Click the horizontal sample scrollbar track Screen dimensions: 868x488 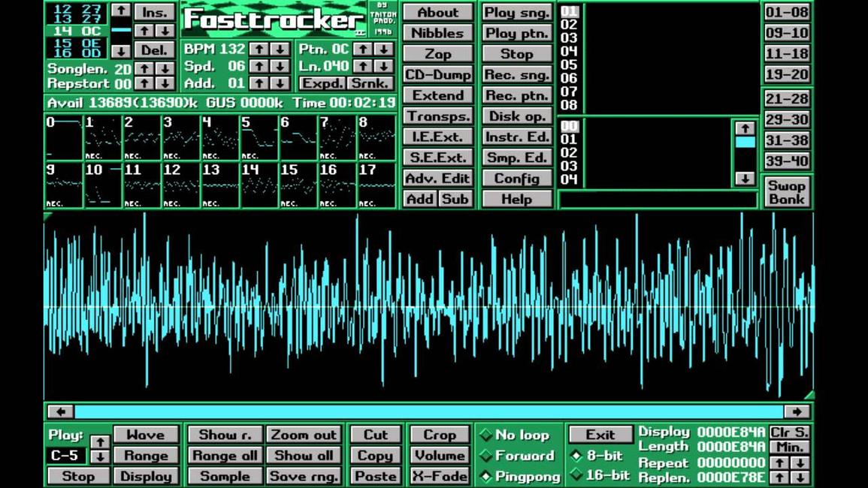[428, 411]
